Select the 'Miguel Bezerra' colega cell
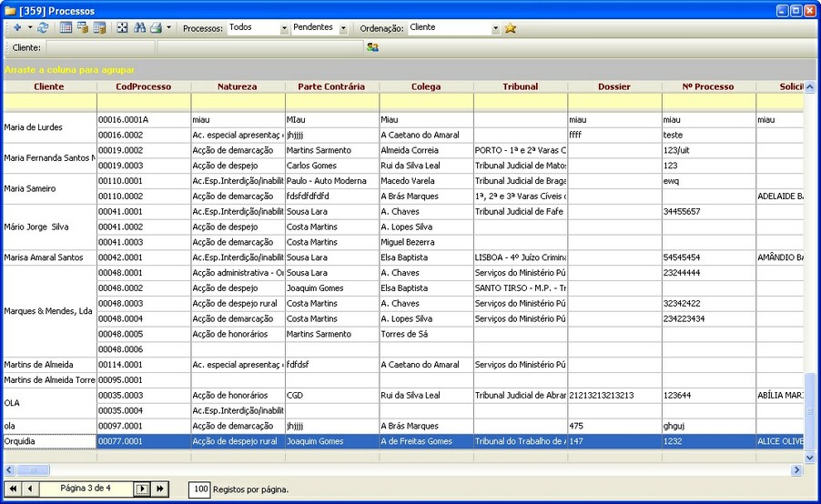This screenshot has height=504, width=821. click(x=427, y=242)
